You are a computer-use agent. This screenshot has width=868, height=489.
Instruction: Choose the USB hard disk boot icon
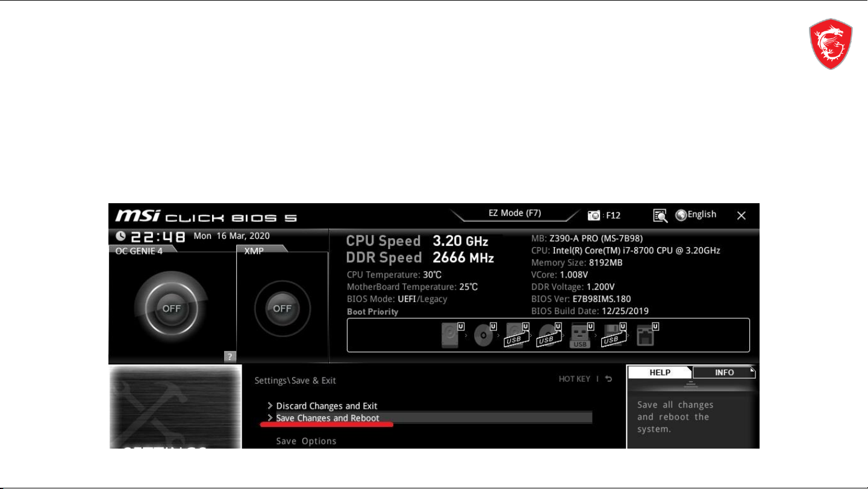[517, 335]
